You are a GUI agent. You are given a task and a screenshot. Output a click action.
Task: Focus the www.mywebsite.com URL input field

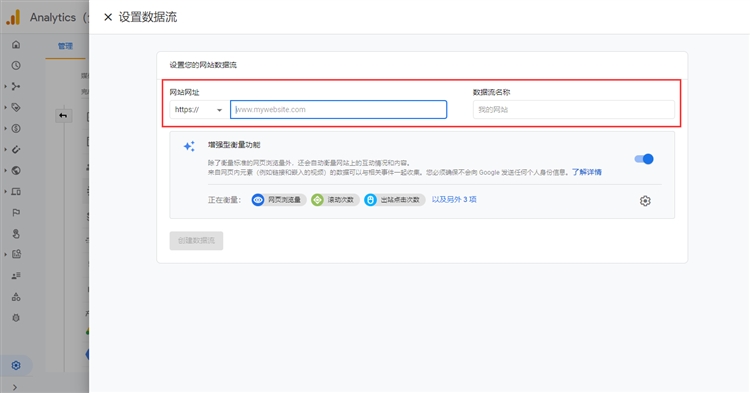tap(339, 109)
